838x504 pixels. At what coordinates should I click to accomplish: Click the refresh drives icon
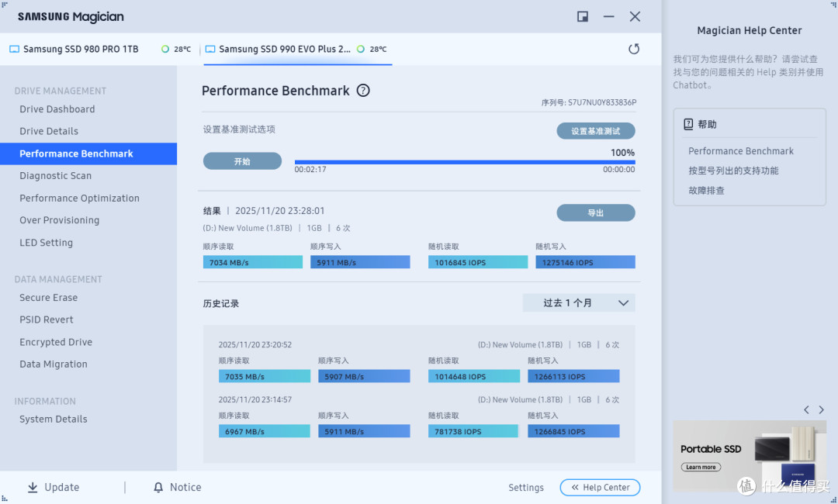(x=634, y=49)
